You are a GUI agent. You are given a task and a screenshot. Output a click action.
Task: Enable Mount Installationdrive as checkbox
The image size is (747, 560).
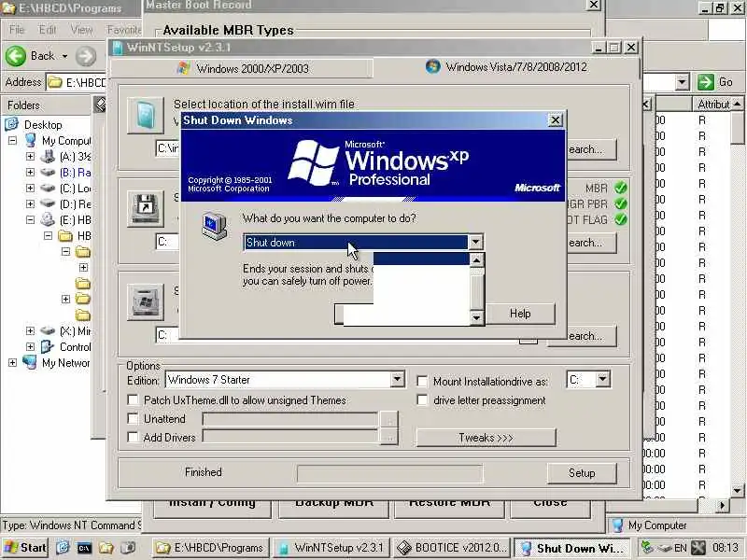pos(422,382)
